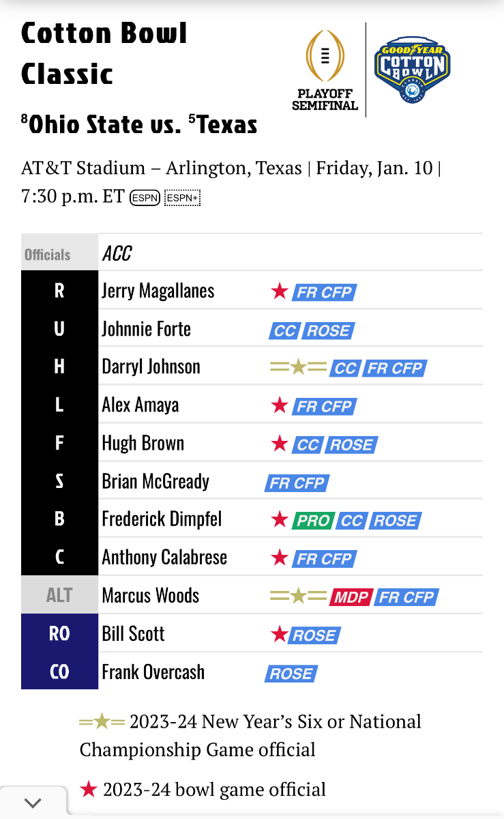The image size is (504, 819).
Task: Click ROSE tag in Hugh Brown's row
Action: click(x=351, y=445)
